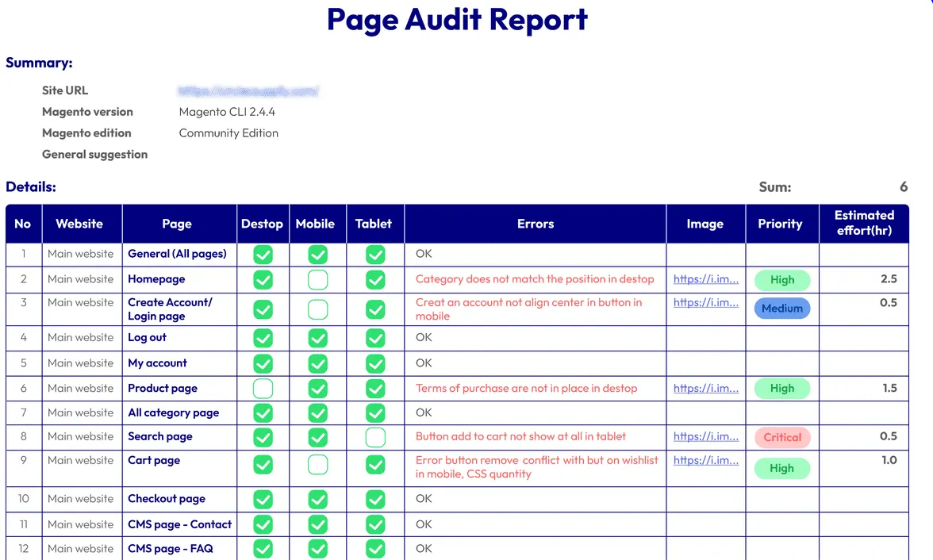Toggle Desktop checkbox in My account row
This screenshot has height=560, width=933.
pos(263,363)
